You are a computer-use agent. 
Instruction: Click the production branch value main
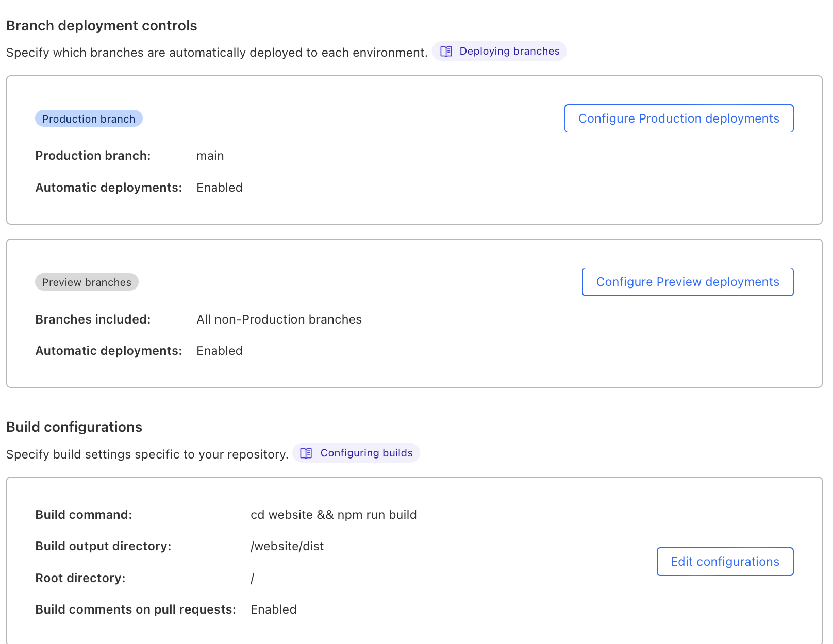pyautogui.click(x=210, y=156)
